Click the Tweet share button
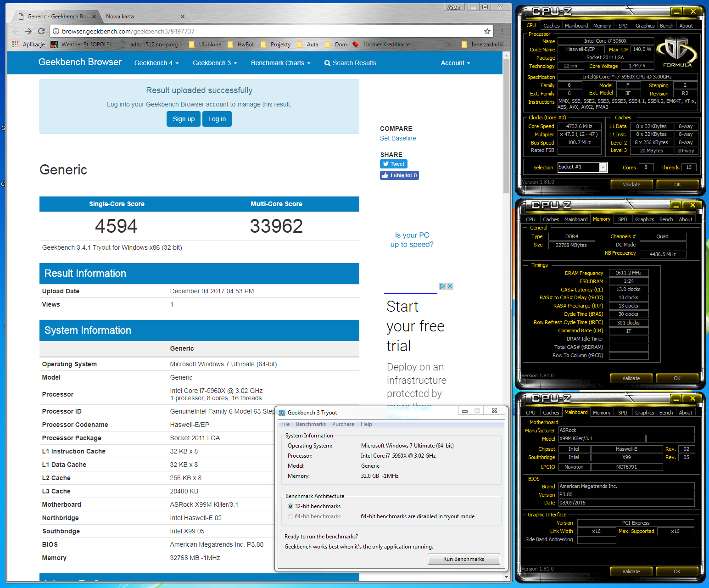 coord(394,164)
